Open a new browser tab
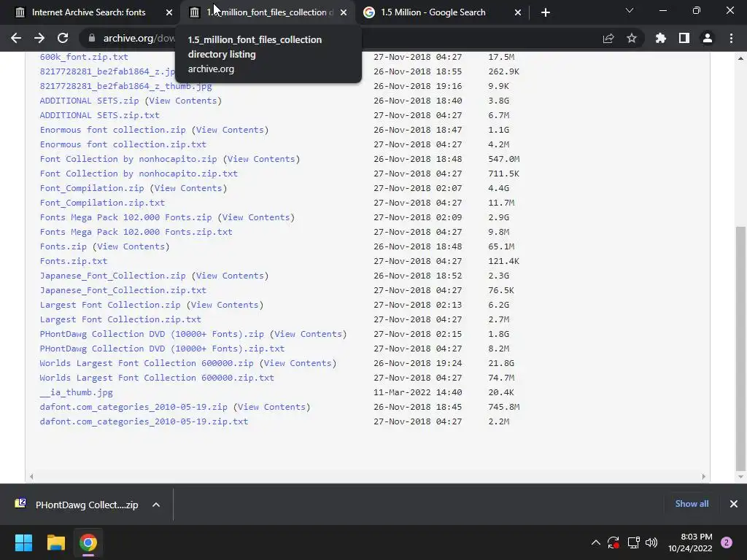This screenshot has height=560, width=747. point(546,12)
